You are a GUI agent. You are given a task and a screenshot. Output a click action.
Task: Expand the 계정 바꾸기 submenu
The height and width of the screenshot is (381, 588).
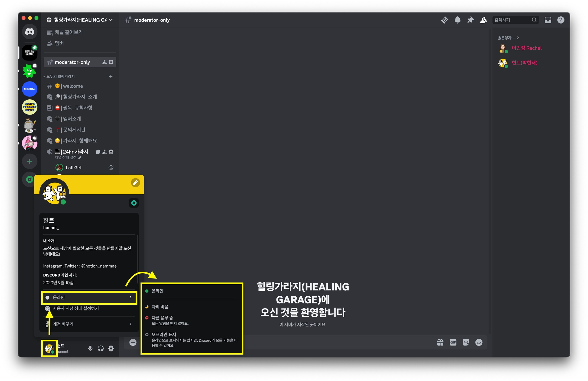pyautogui.click(x=89, y=324)
